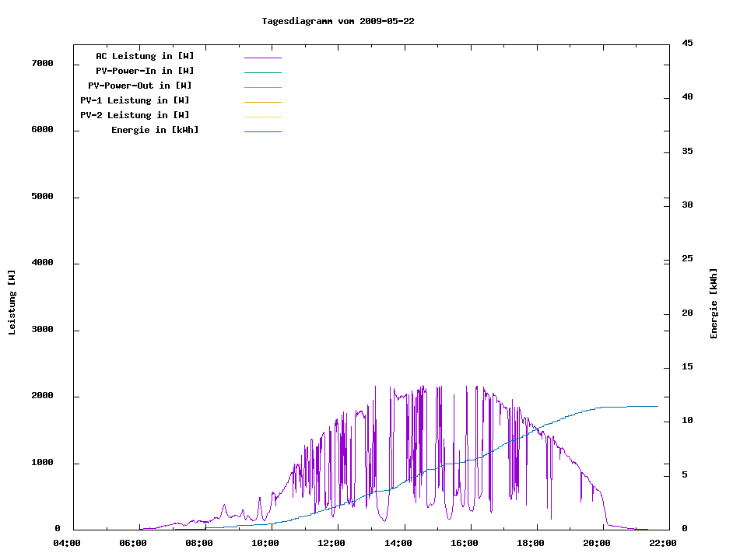Select the 16:00 time axis label

(465, 543)
